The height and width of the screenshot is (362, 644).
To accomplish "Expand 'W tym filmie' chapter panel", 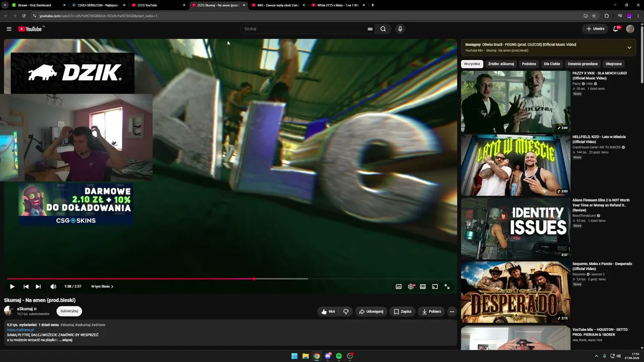I will tap(102, 287).
